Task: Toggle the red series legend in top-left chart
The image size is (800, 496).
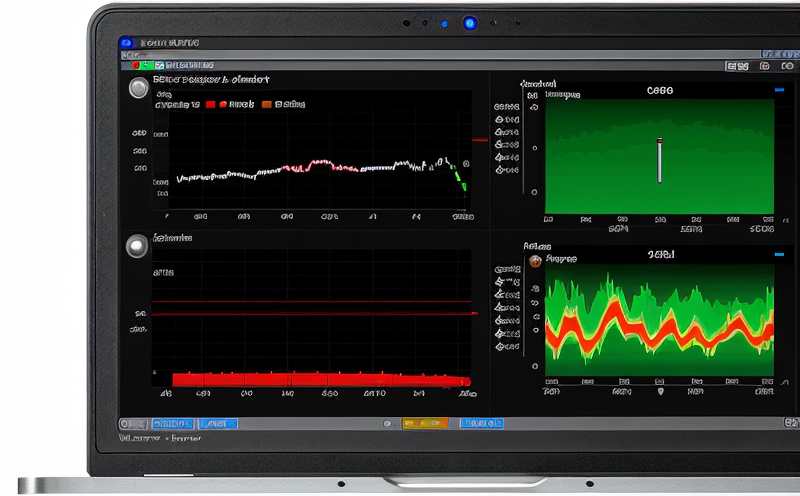Action: (211, 104)
